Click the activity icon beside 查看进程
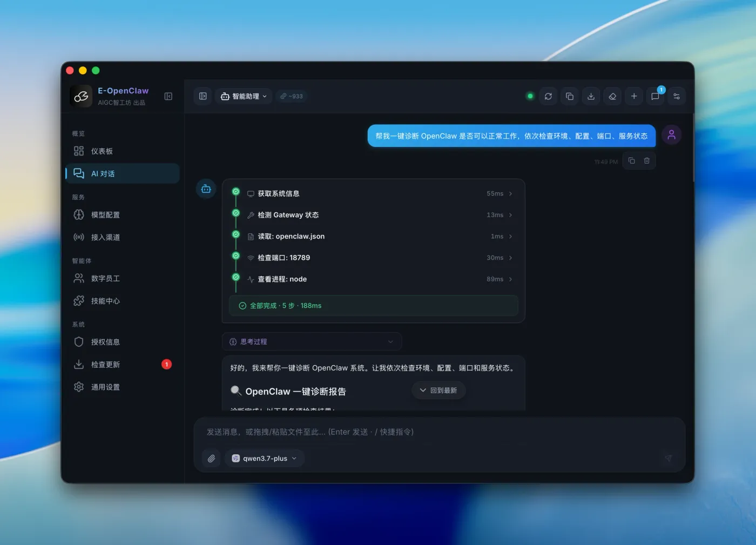The height and width of the screenshot is (545, 756). point(251,279)
